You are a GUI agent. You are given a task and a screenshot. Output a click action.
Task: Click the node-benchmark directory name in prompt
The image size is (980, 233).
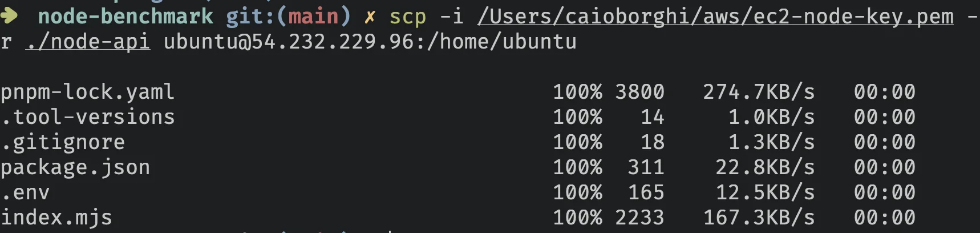125,16
